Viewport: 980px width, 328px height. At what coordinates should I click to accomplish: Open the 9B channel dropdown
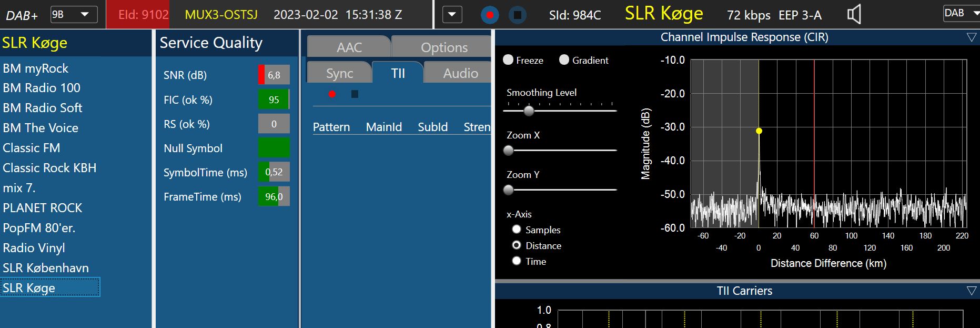tap(74, 15)
